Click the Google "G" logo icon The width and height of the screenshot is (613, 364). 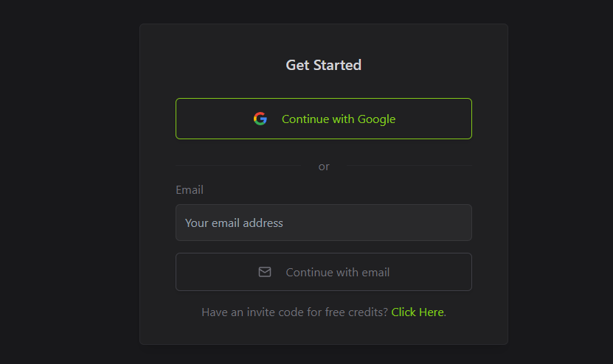click(x=260, y=119)
